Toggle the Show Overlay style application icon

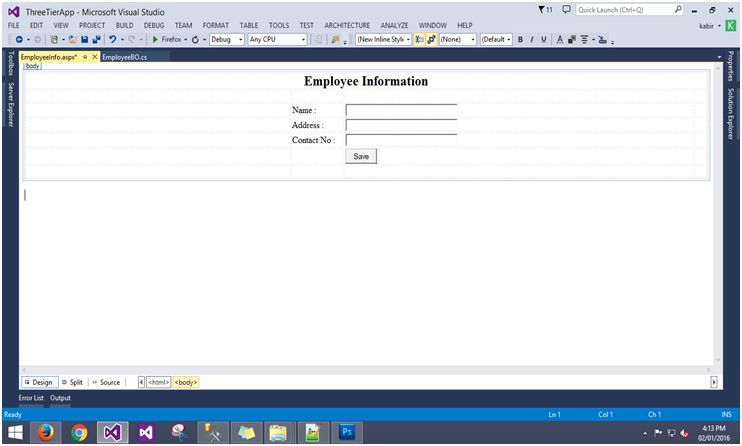(419, 40)
